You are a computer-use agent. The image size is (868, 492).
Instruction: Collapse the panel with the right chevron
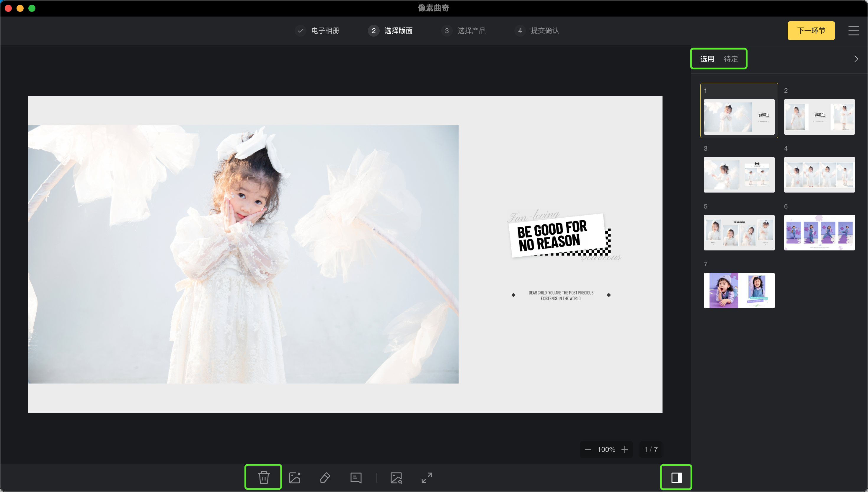tap(856, 59)
